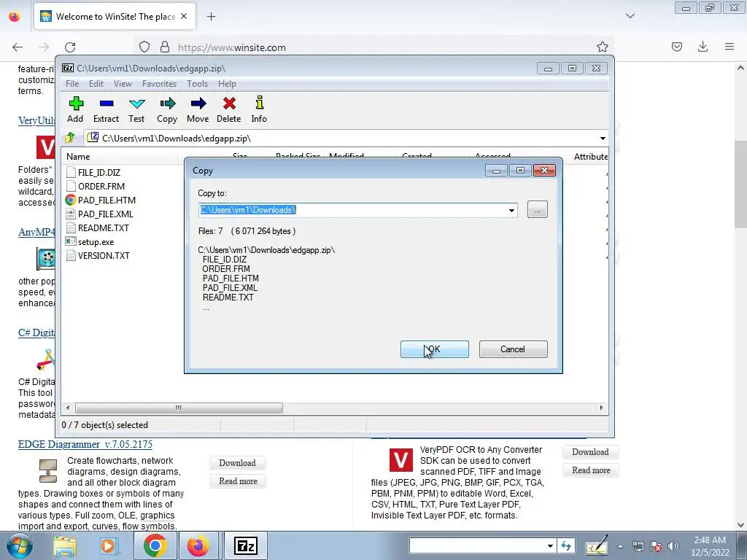Screen dimensions: 747x560
Task: Close the Copy dialog window
Action: [544, 171]
